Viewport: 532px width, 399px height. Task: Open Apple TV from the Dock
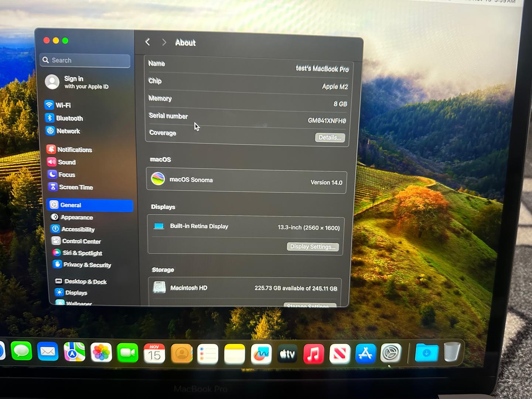287,354
